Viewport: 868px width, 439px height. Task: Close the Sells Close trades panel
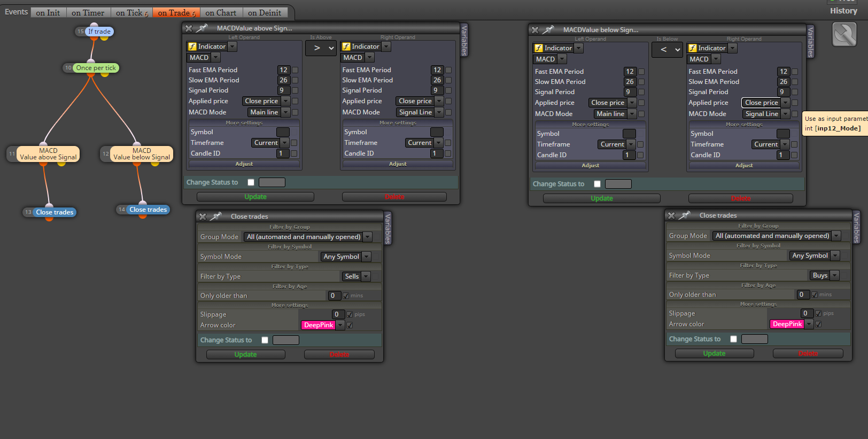pyautogui.click(x=203, y=217)
